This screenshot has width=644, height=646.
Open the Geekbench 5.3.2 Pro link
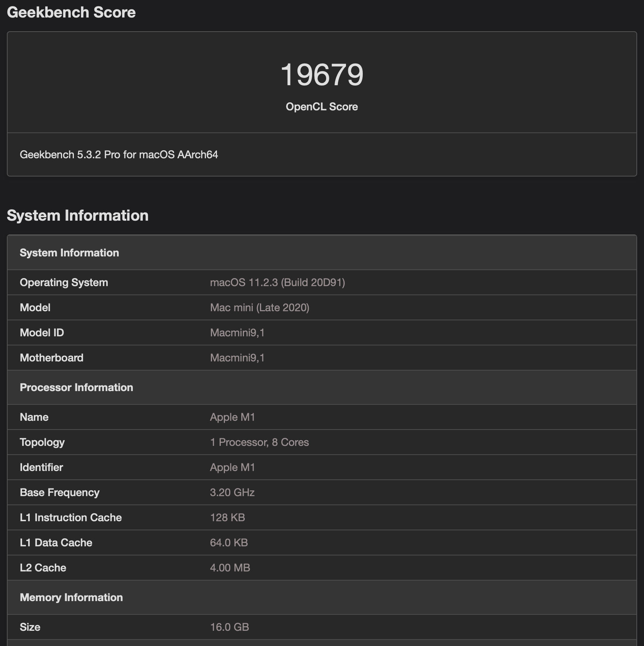(119, 155)
